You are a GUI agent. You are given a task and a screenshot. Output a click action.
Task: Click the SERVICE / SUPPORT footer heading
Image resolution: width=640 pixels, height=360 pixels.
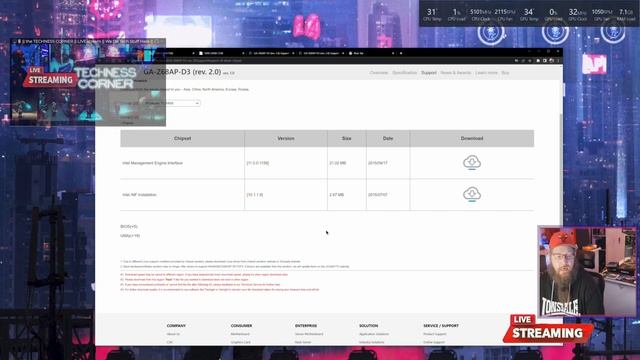pos(441,326)
